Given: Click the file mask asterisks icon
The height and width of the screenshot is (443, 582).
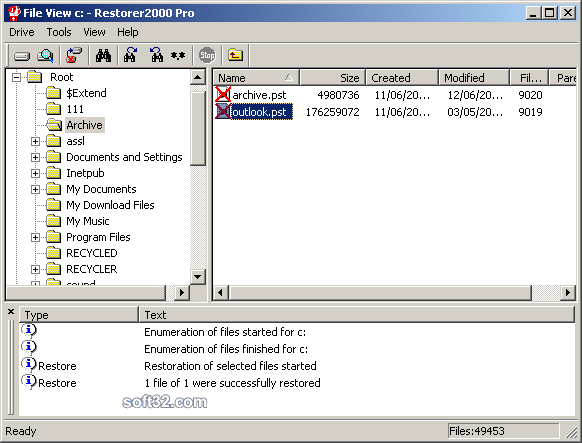Looking at the screenshot, I should [x=178, y=56].
